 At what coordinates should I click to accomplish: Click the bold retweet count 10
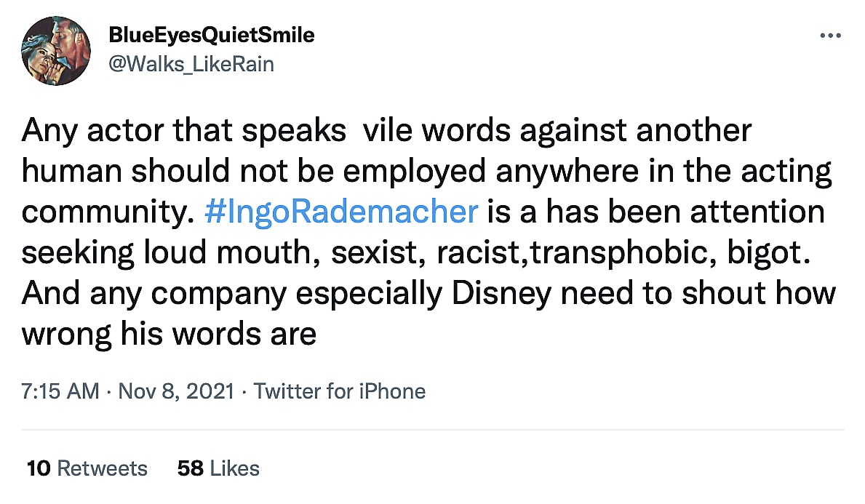click(x=38, y=468)
